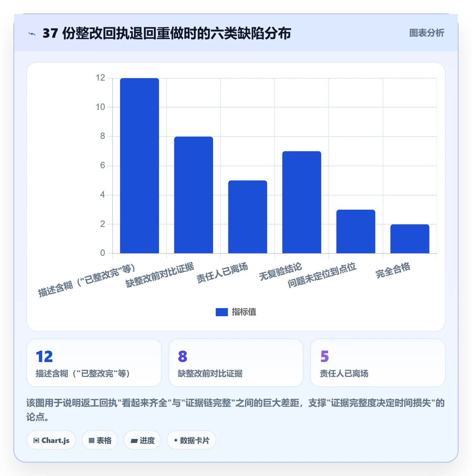Viewport: 472px width, 476px height.
Task: Select the Chart.js tag chip
Action: pos(51,440)
